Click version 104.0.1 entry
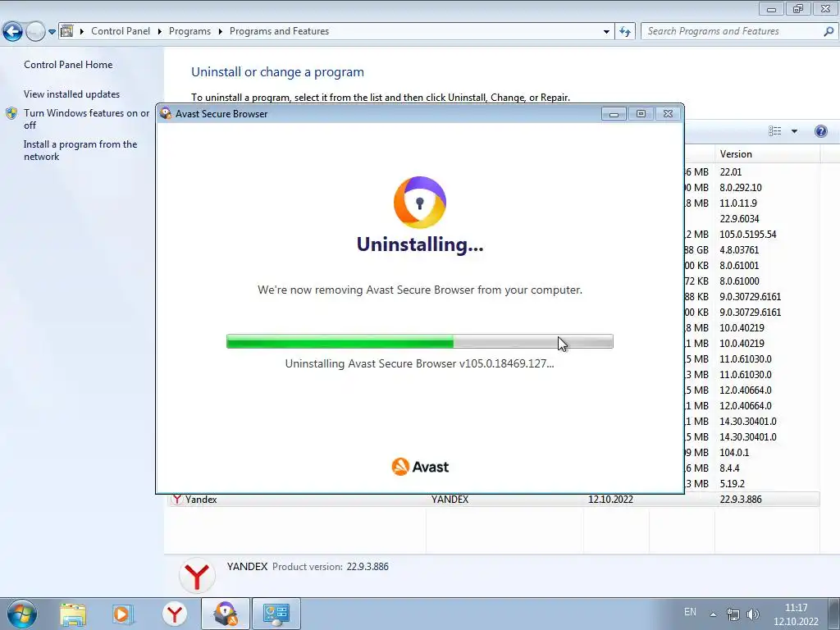Screen dimensions: 840x630 point(734,452)
